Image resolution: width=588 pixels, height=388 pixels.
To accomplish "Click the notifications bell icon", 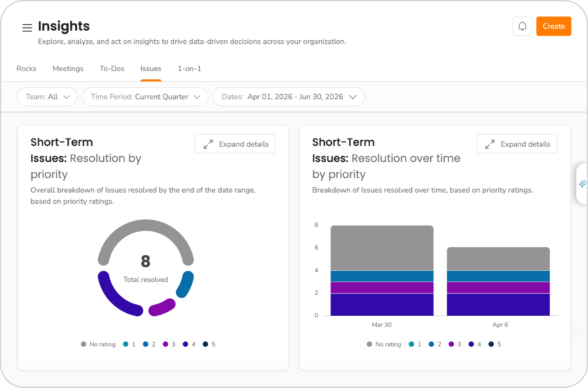I will pos(522,26).
